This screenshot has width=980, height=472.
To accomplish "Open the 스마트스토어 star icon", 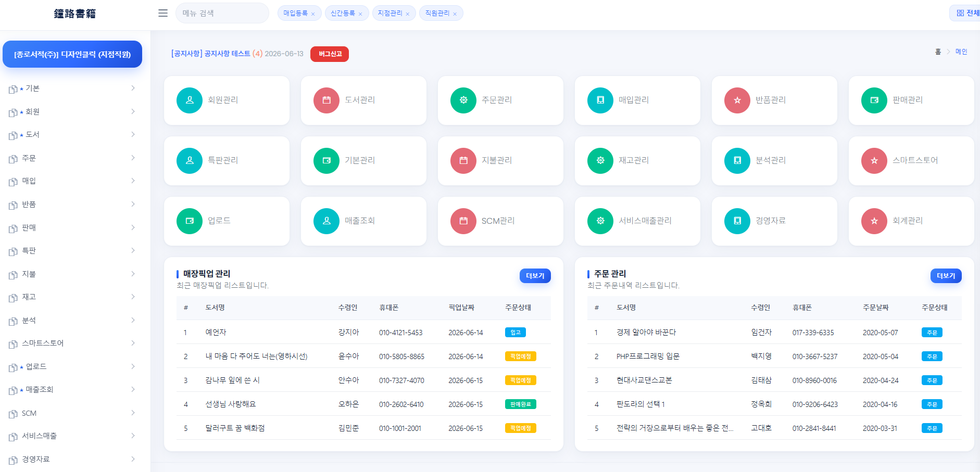I will click(x=874, y=161).
